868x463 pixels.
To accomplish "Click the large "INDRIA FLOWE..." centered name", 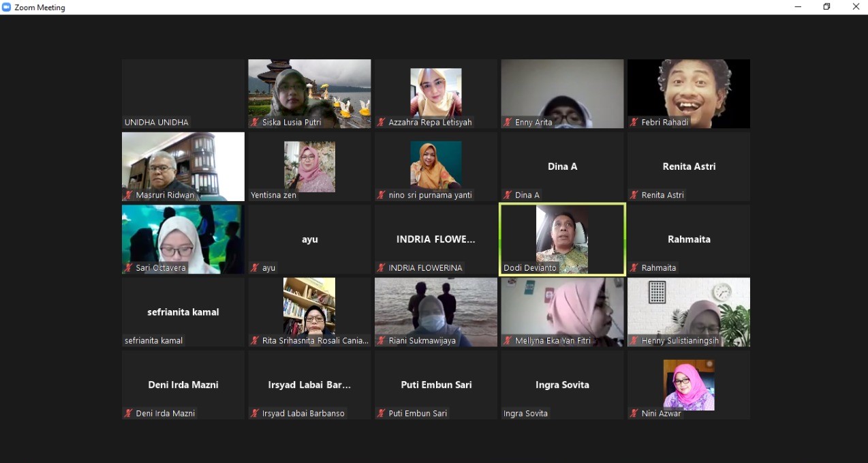I will [x=436, y=239].
